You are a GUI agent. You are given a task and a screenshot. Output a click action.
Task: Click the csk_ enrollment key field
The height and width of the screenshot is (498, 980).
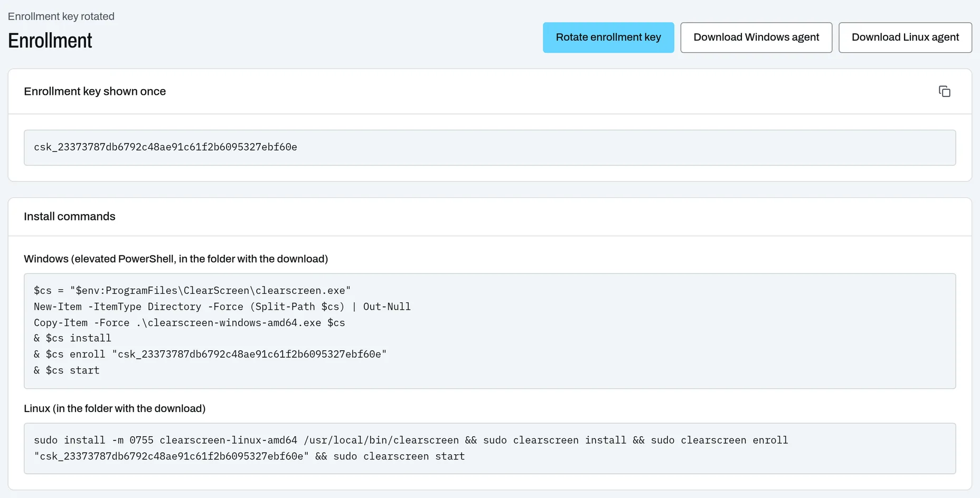click(x=490, y=148)
